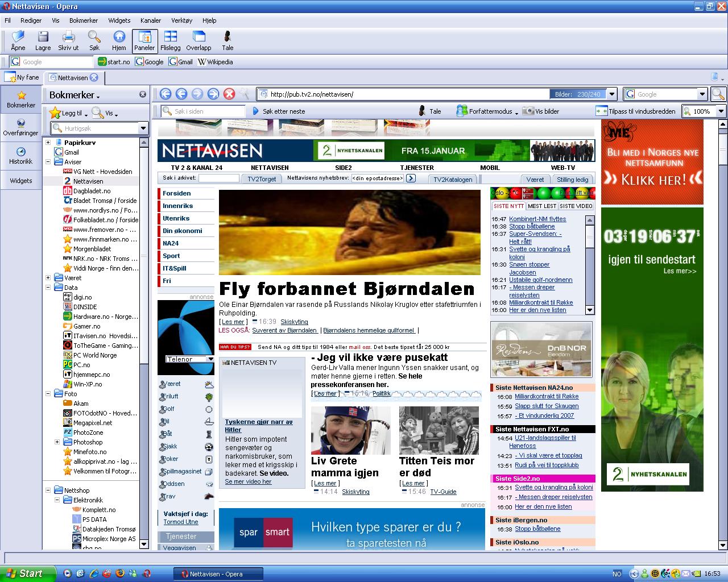
Task: Open the Fly forbannet Bjørndalen headline
Action: [x=346, y=289]
